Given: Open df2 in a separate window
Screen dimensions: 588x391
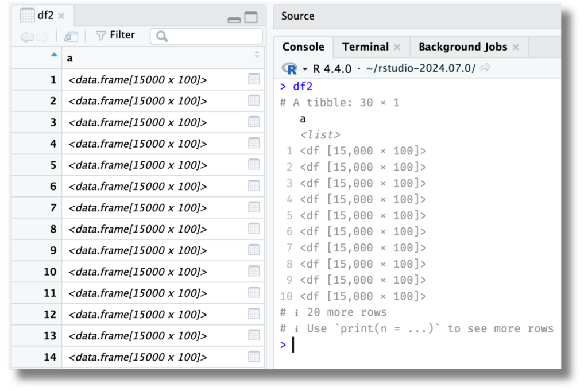Looking at the screenshot, I should 70,36.
